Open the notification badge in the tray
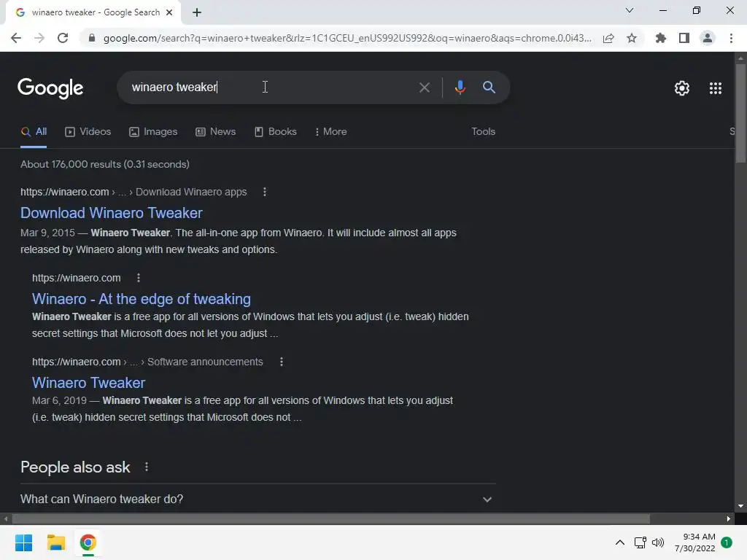 (727, 542)
